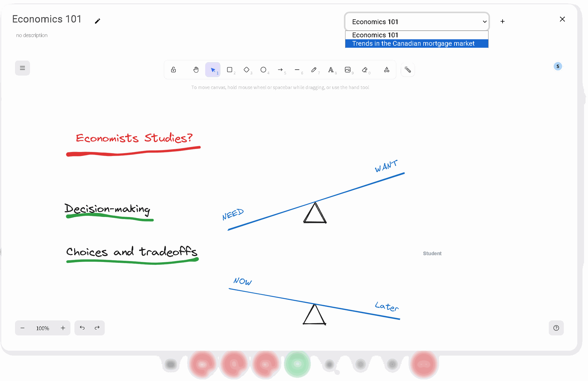
Task: Select the Hand panning tool
Action: click(196, 70)
